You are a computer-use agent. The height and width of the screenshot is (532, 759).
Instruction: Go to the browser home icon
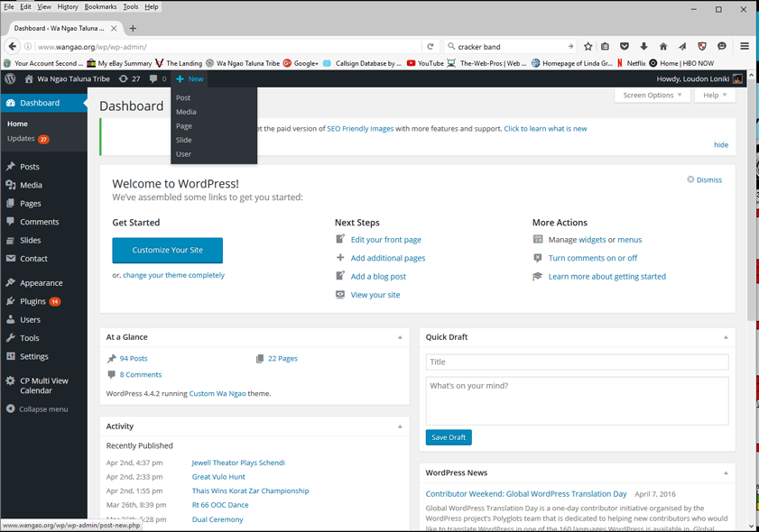(x=663, y=46)
